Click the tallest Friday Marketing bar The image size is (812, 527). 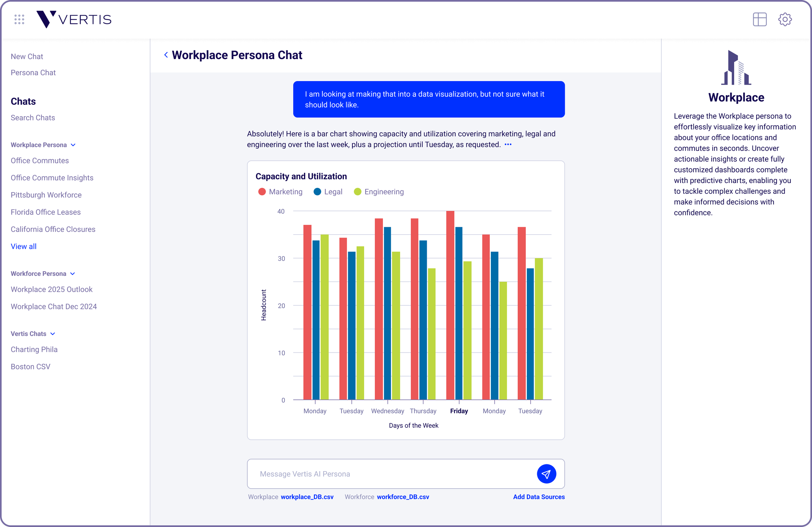click(x=450, y=305)
